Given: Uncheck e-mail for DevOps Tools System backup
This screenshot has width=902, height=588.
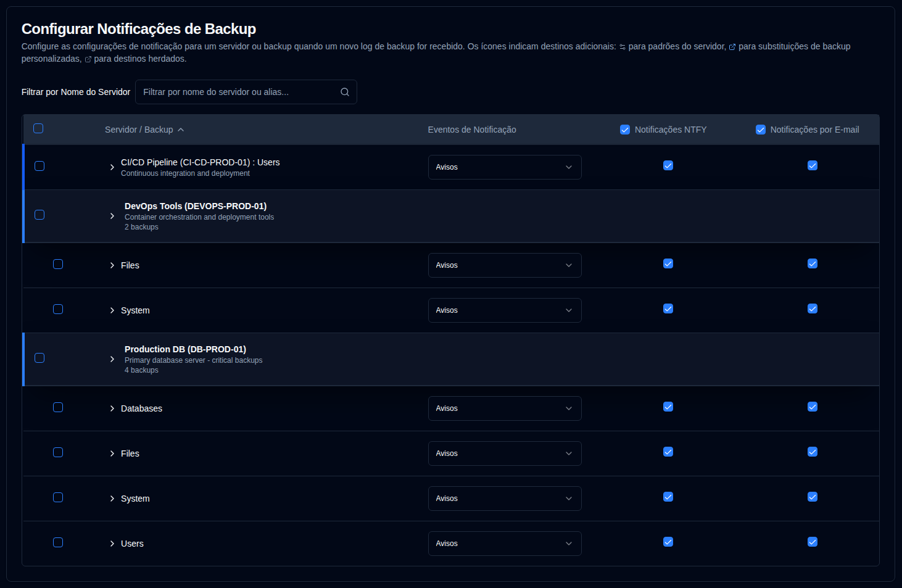Looking at the screenshot, I should pyautogui.click(x=813, y=308).
